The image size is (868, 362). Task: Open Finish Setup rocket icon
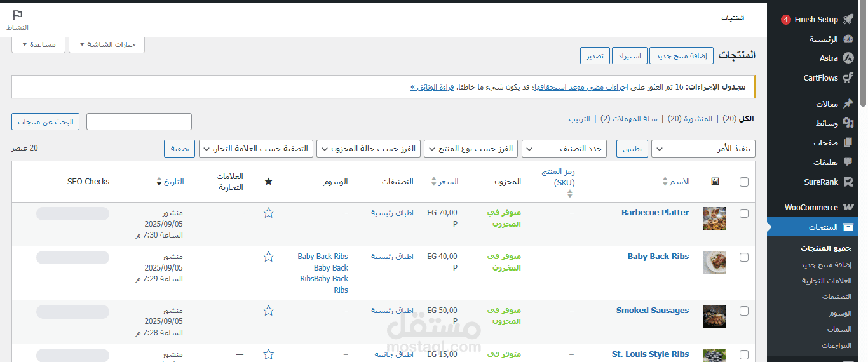848,19
